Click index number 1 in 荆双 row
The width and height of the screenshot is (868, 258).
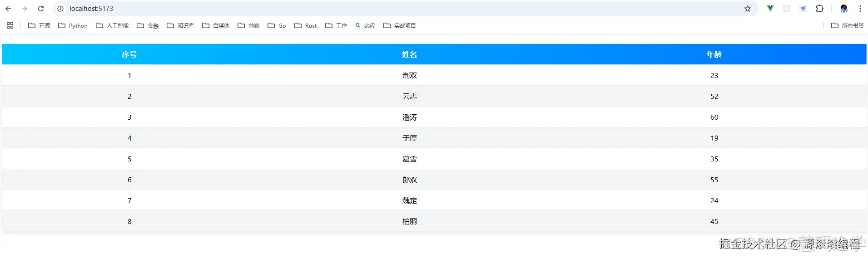129,75
